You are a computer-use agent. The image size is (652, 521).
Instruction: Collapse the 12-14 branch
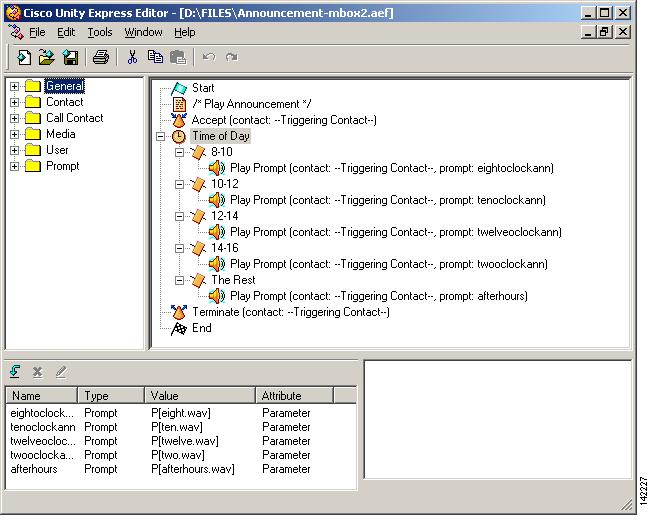point(179,216)
